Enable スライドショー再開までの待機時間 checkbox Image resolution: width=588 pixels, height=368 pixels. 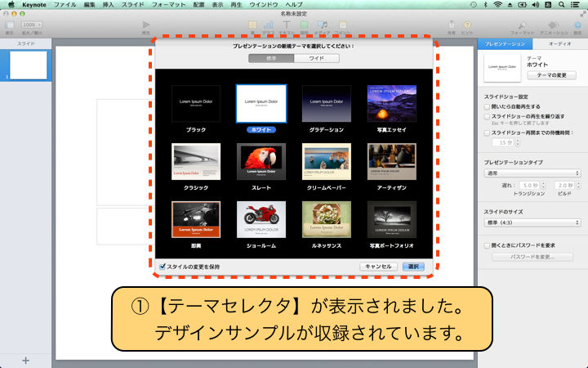(487, 133)
